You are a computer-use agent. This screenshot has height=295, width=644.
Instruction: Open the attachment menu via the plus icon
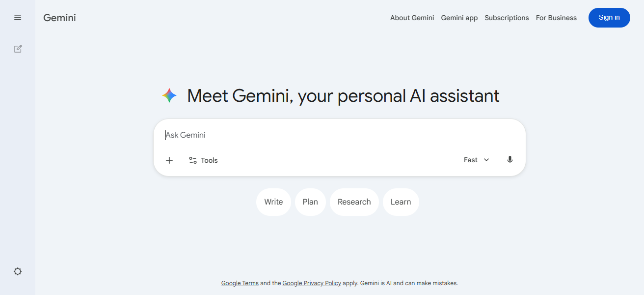click(x=169, y=160)
